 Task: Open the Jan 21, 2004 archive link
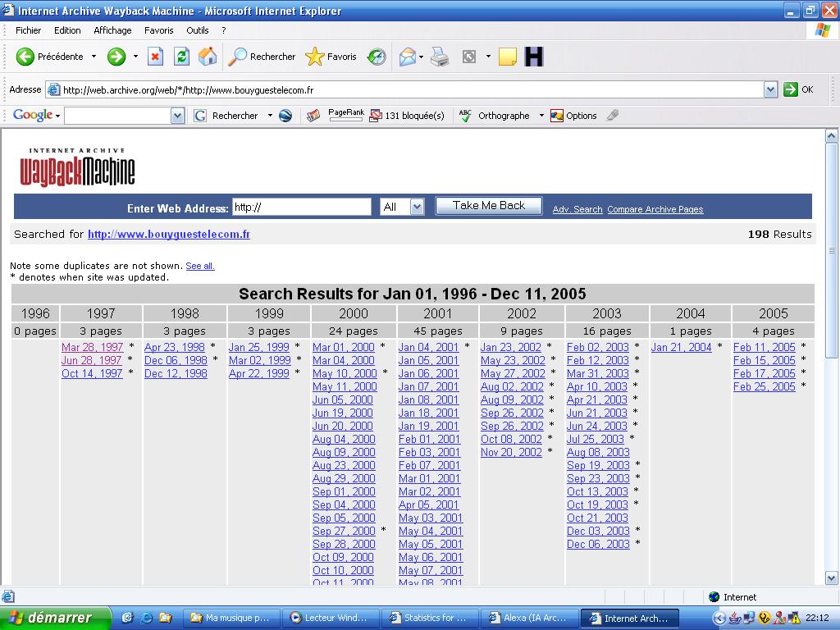click(682, 347)
